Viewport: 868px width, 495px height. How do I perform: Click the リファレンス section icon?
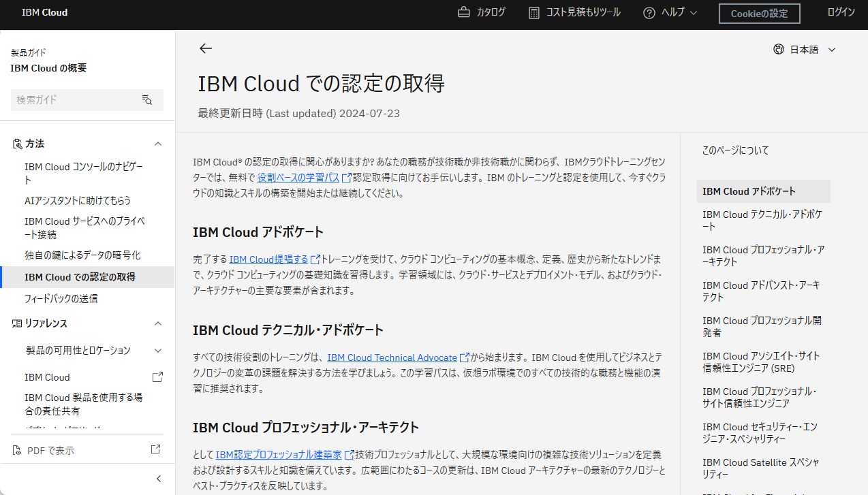pyautogui.click(x=18, y=323)
